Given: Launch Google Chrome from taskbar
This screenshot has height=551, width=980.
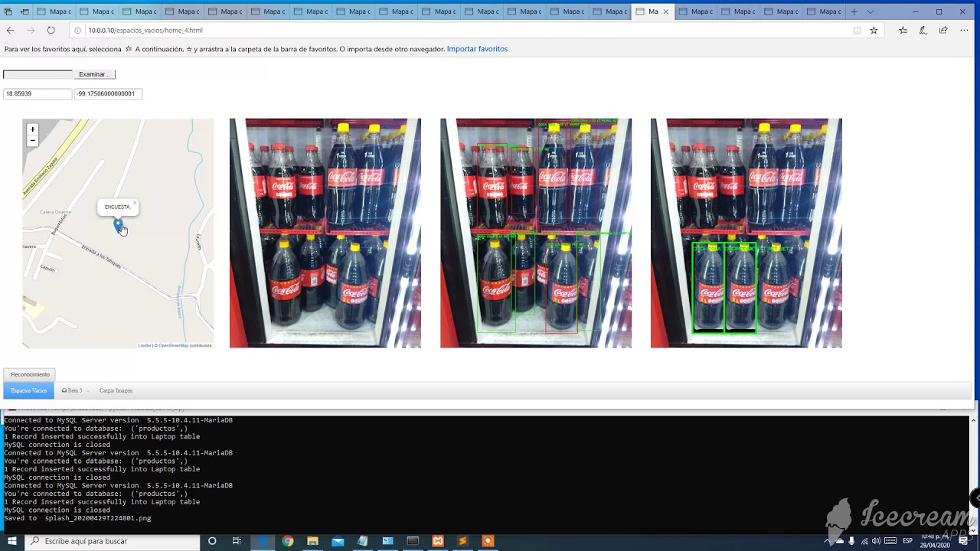Looking at the screenshot, I should coord(288,541).
